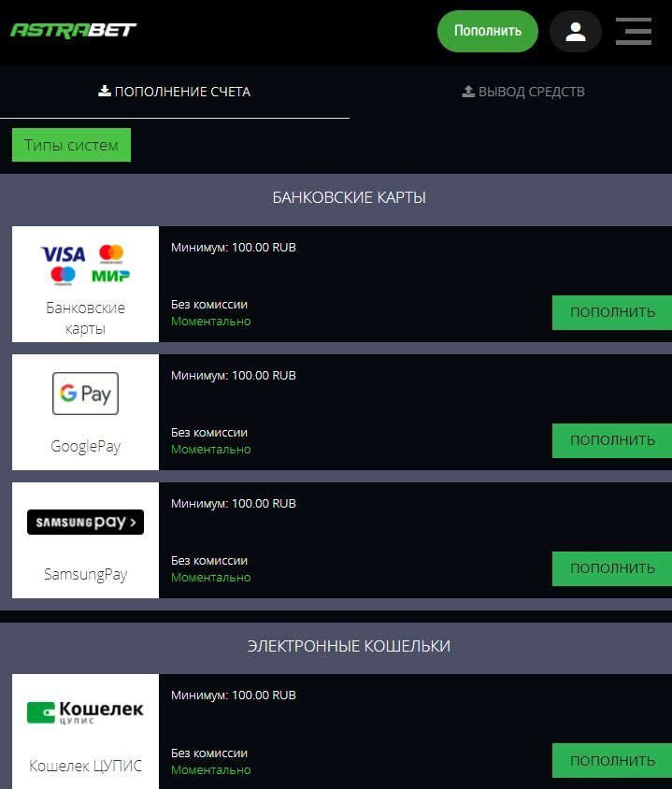The image size is (672, 789).
Task: Click Пополнить for Кошелек ЦУПИС
Action: click(612, 760)
